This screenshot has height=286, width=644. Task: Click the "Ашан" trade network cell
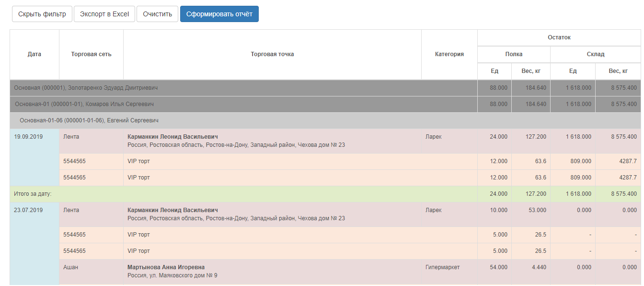pyautogui.click(x=70, y=267)
